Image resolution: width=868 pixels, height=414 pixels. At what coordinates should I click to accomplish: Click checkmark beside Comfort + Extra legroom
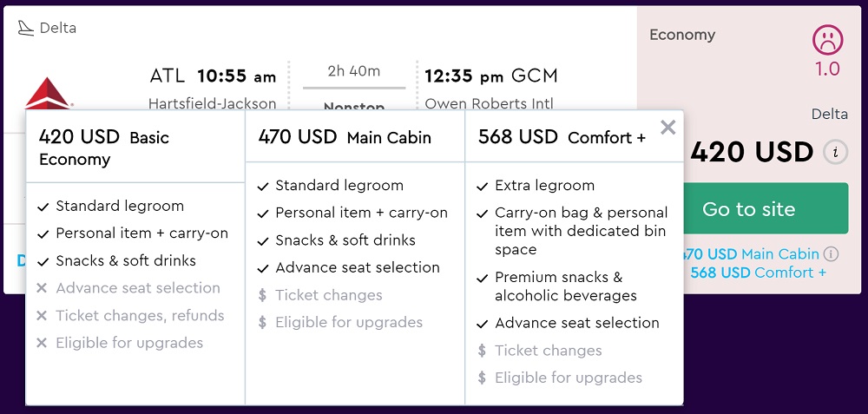[482, 186]
